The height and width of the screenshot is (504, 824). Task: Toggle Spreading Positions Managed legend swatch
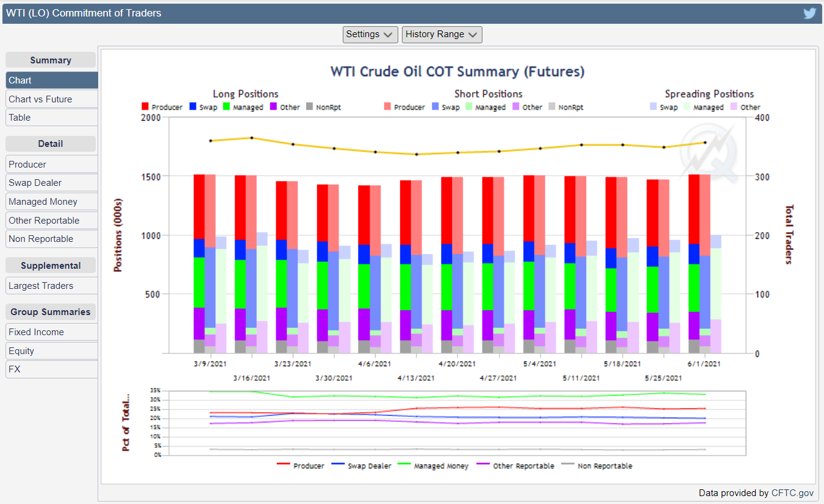[x=687, y=107]
